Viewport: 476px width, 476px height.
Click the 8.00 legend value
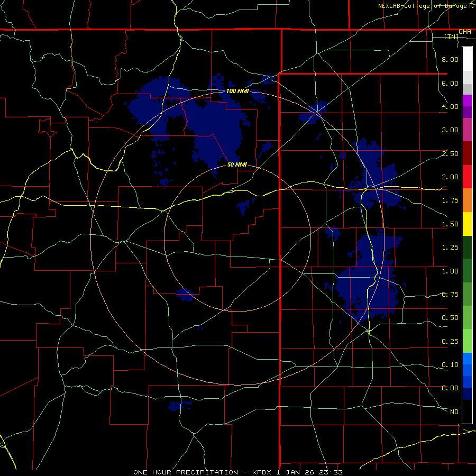click(450, 59)
